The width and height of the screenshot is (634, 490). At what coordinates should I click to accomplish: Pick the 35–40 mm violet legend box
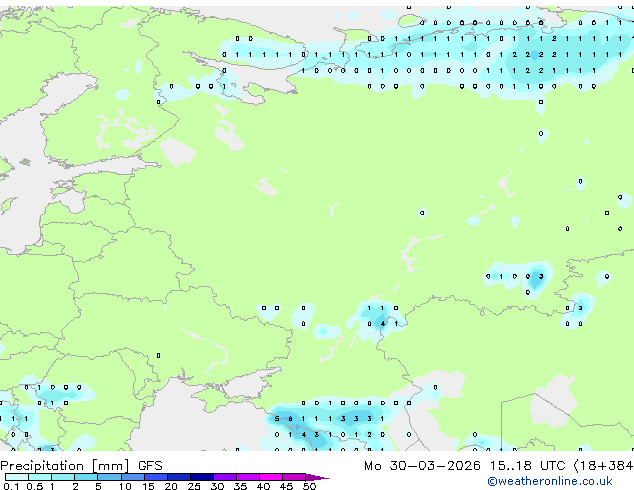tap(248, 477)
